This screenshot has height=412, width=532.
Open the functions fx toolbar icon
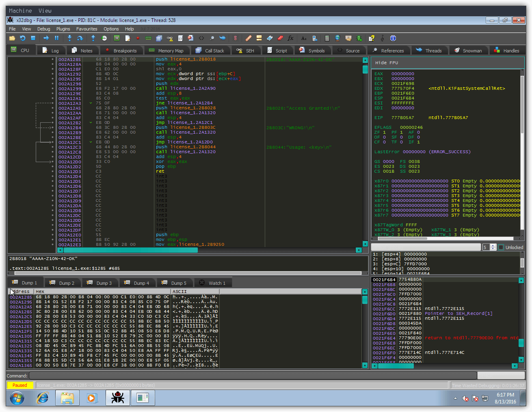(x=290, y=38)
